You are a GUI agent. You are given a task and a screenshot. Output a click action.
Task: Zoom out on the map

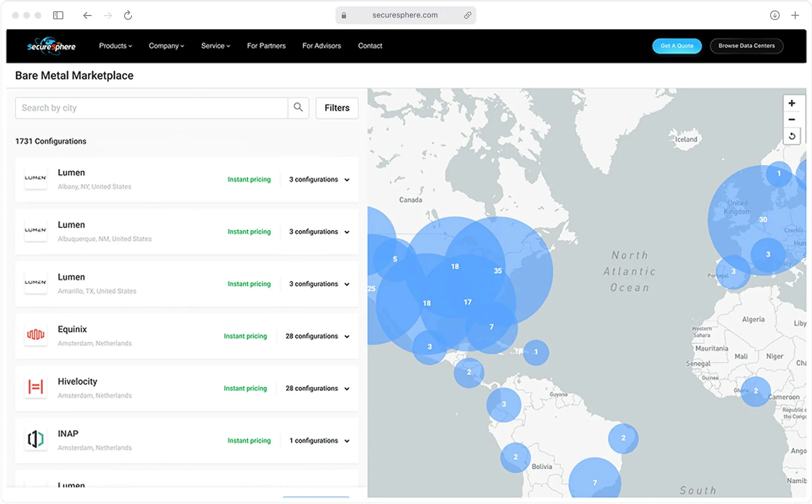point(792,120)
